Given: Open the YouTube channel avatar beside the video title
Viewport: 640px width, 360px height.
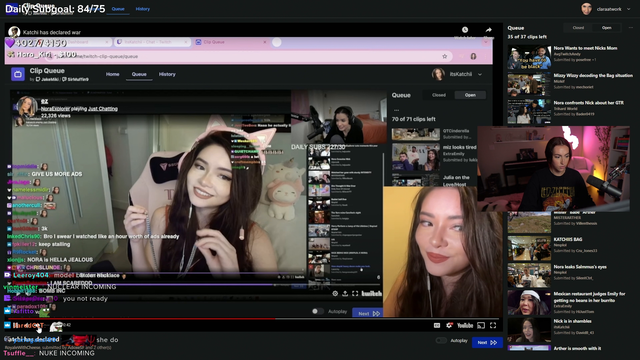Looking at the screenshot, I should [14, 32].
